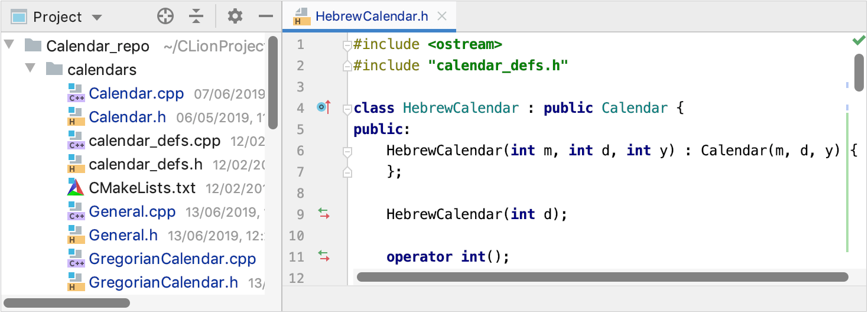Open Project panel settings gear

(235, 17)
